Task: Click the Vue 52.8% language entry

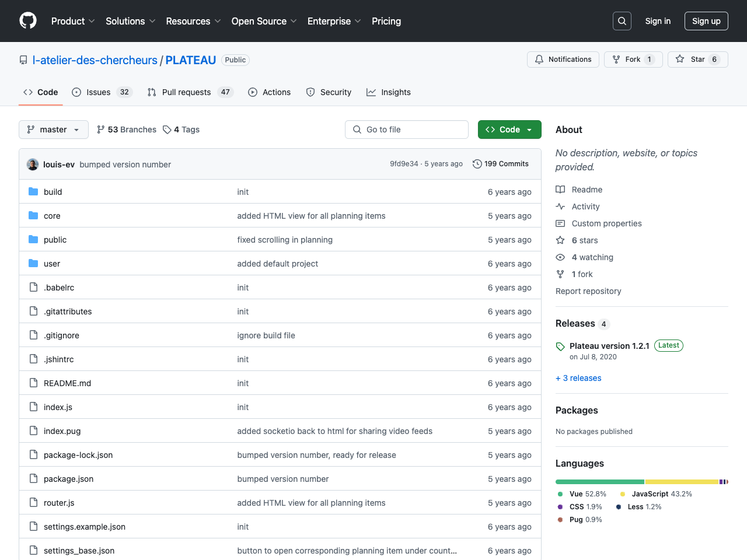Action: tap(582, 494)
